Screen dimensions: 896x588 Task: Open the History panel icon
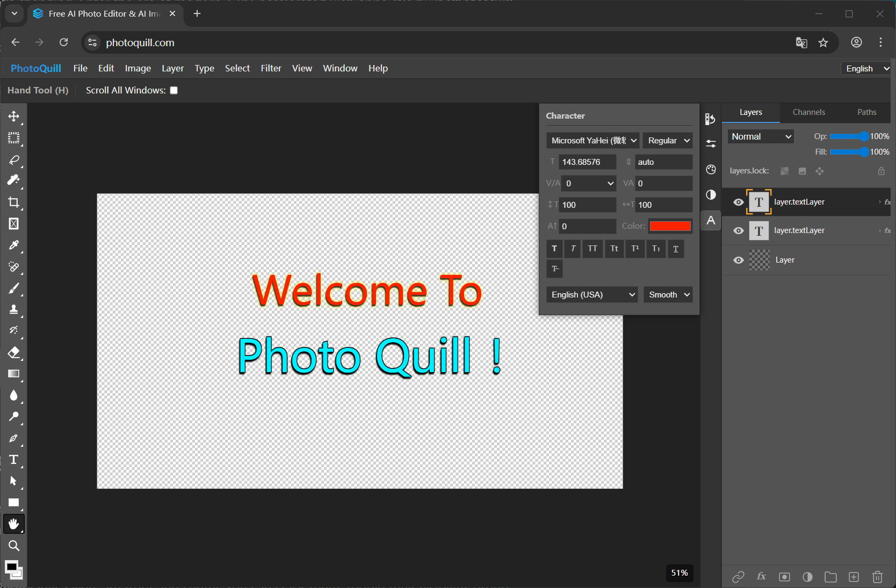711,119
